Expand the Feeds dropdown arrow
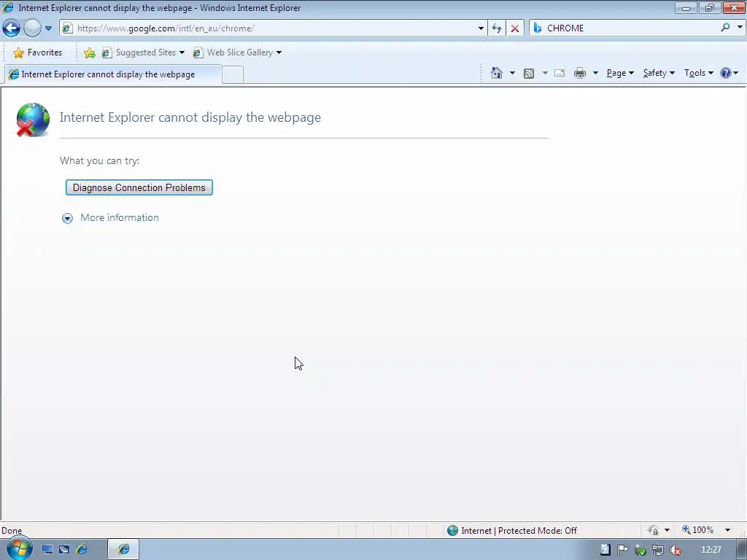The height and width of the screenshot is (560, 747). tap(544, 73)
